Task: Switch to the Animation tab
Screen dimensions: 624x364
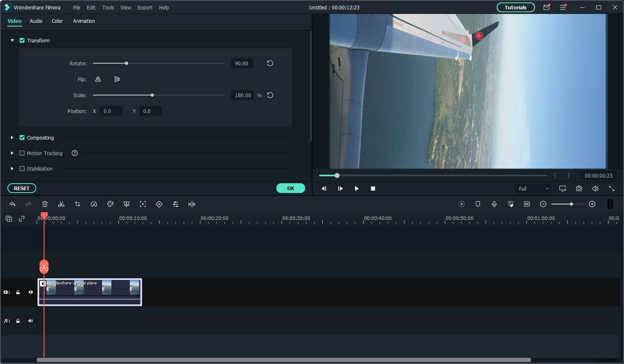Action: click(x=84, y=21)
